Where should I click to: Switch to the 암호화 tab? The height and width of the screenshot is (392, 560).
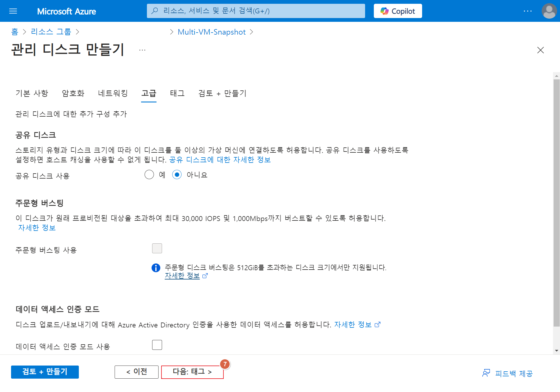(x=73, y=93)
